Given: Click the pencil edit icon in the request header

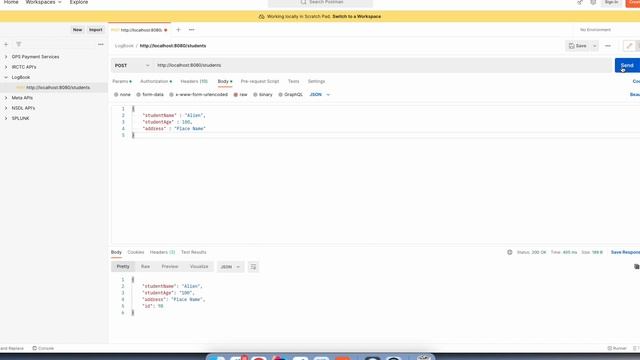Looking at the screenshot, I should tap(629, 46).
